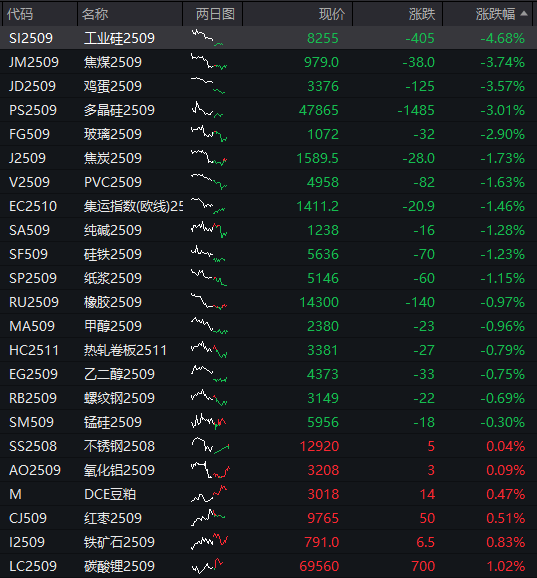
Task: Click the name 乙二醇2509
Action: point(119,374)
